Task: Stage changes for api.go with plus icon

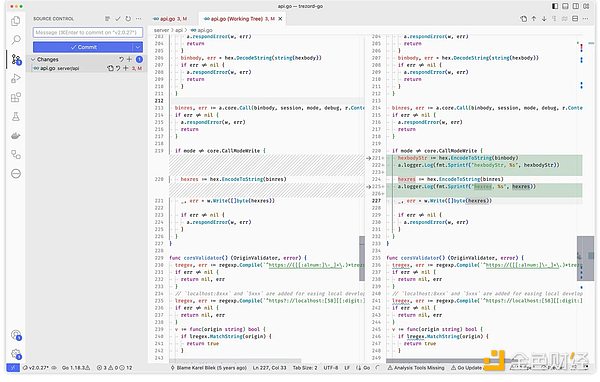Action: (125, 68)
